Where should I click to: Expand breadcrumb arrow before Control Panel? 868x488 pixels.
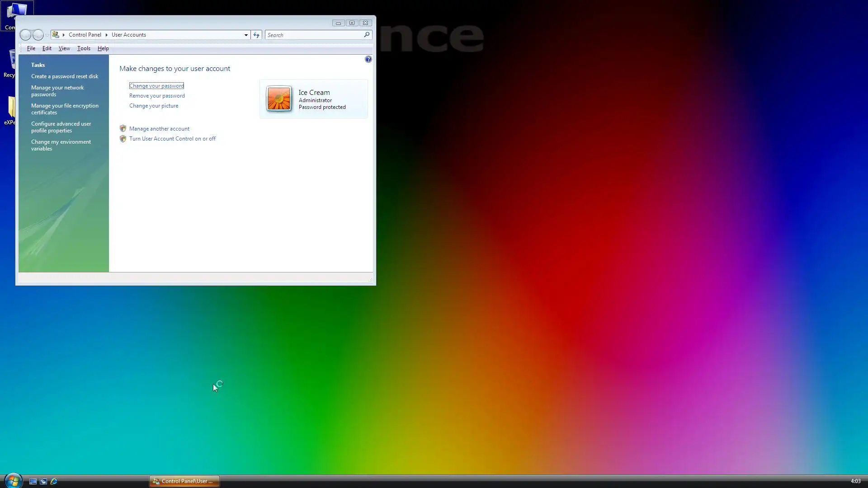point(64,35)
